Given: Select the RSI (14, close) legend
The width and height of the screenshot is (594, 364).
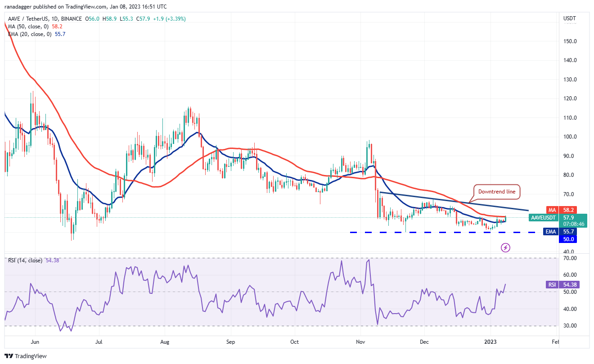Looking at the screenshot, I should coord(26,260).
